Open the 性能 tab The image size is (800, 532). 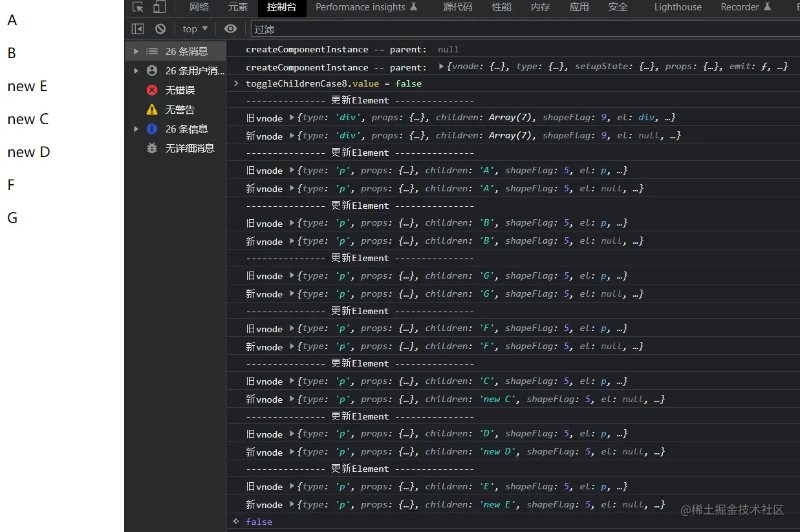click(501, 7)
